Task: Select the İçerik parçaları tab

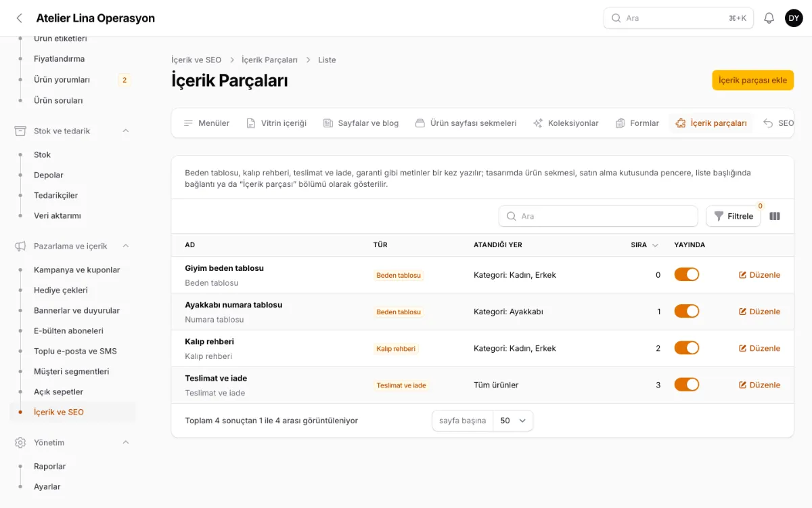Action: click(710, 123)
